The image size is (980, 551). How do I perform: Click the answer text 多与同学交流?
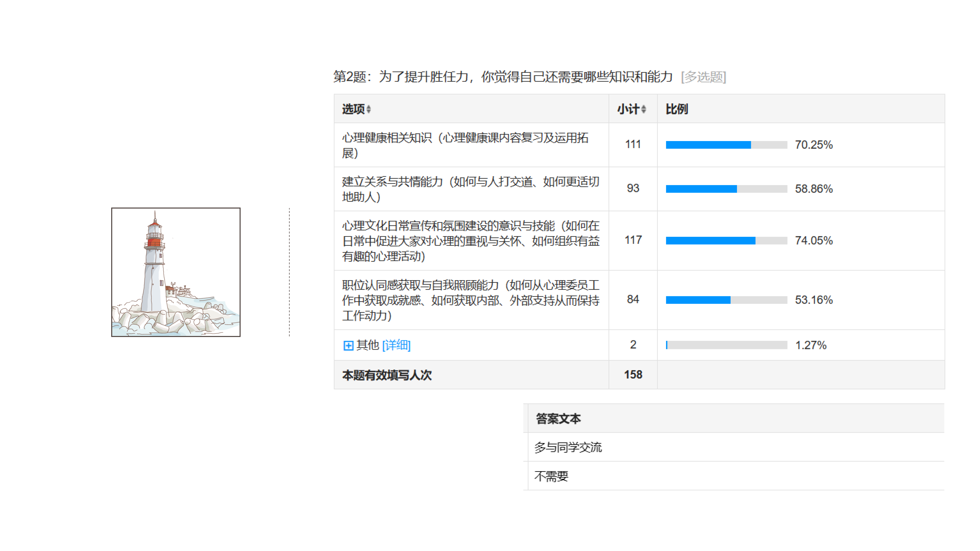click(x=568, y=448)
